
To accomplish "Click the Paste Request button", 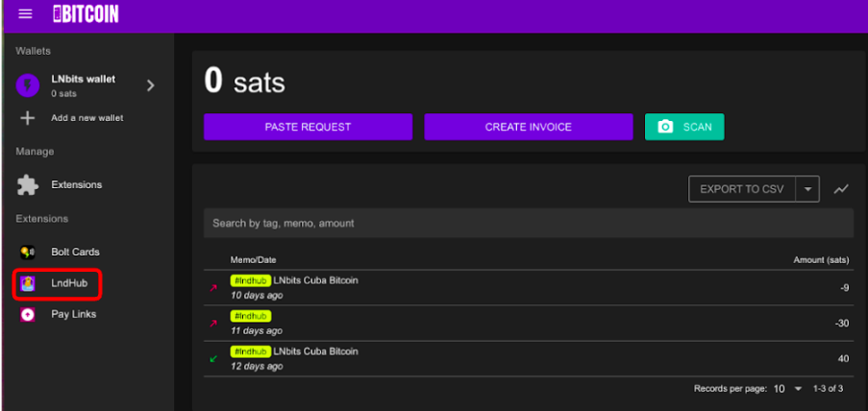I will tap(308, 127).
